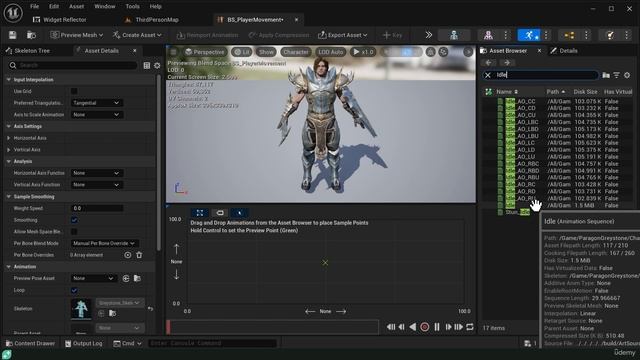Open the Content Drawer
640x360 pixels.
[x=30, y=344]
